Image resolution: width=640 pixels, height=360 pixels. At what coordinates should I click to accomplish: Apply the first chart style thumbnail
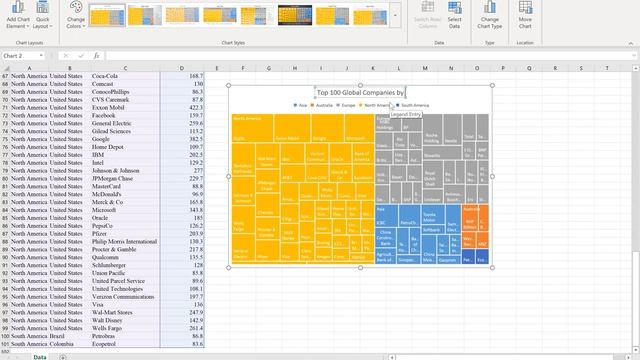107,16
